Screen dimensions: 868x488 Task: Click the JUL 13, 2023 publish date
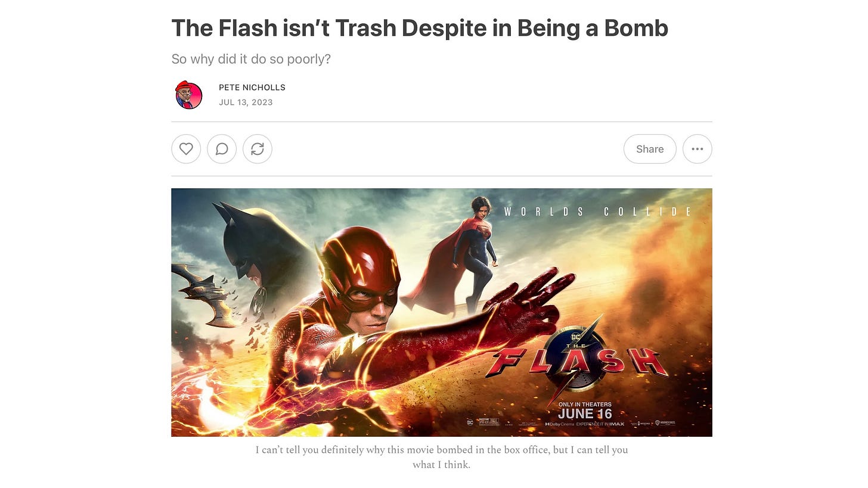tap(246, 102)
